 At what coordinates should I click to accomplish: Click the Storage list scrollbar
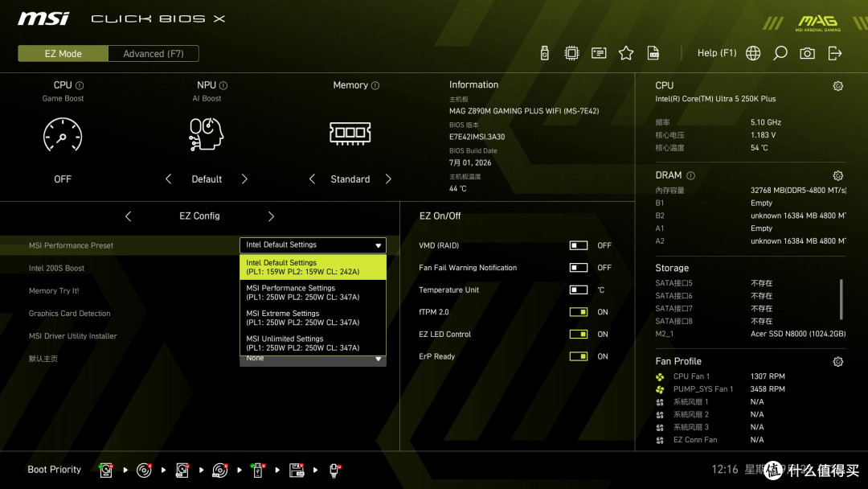(841, 299)
